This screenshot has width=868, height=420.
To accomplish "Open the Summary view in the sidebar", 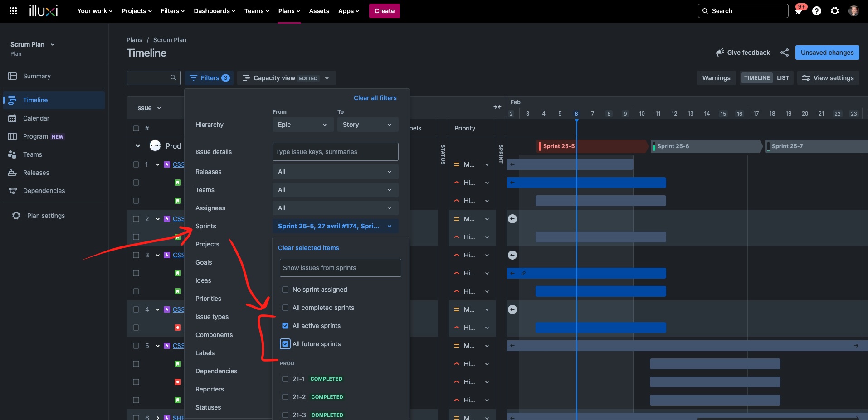I will pyautogui.click(x=37, y=76).
